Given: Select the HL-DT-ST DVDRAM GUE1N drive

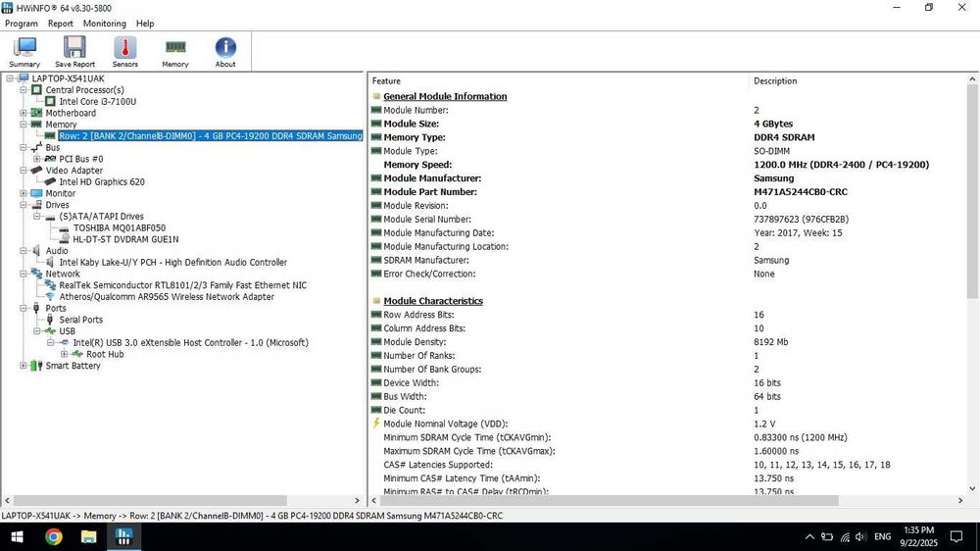Looking at the screenshot, I should (x=125, y=239).
